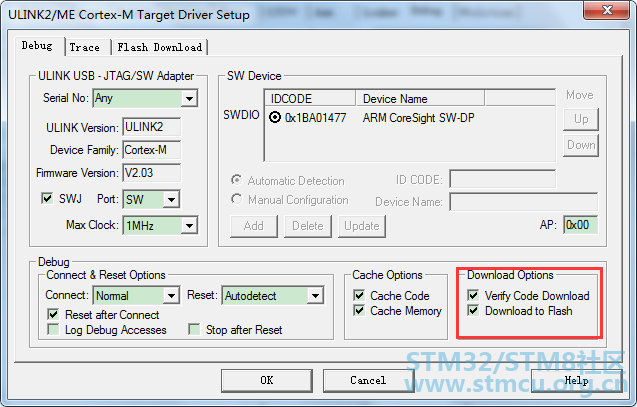The height and width of the screenshot is (407, 637).
Task: Open the Max Clock 1MHz dropdown
Action: (189, 225)
